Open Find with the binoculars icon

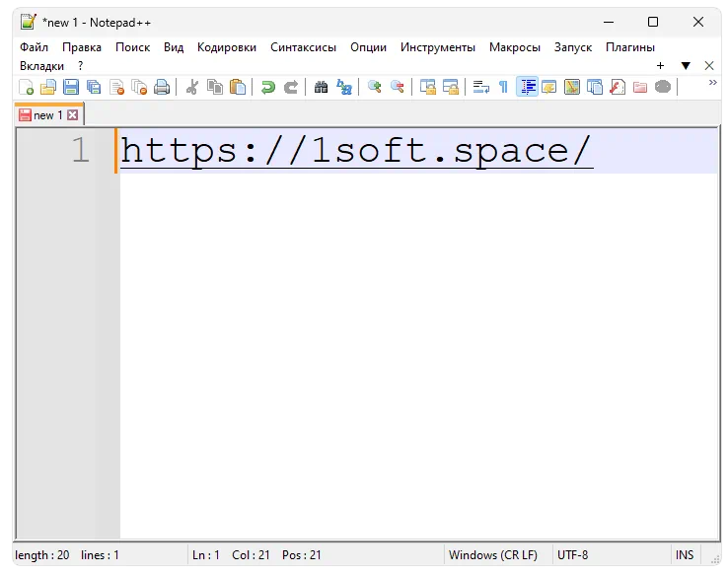coord(321,87)
